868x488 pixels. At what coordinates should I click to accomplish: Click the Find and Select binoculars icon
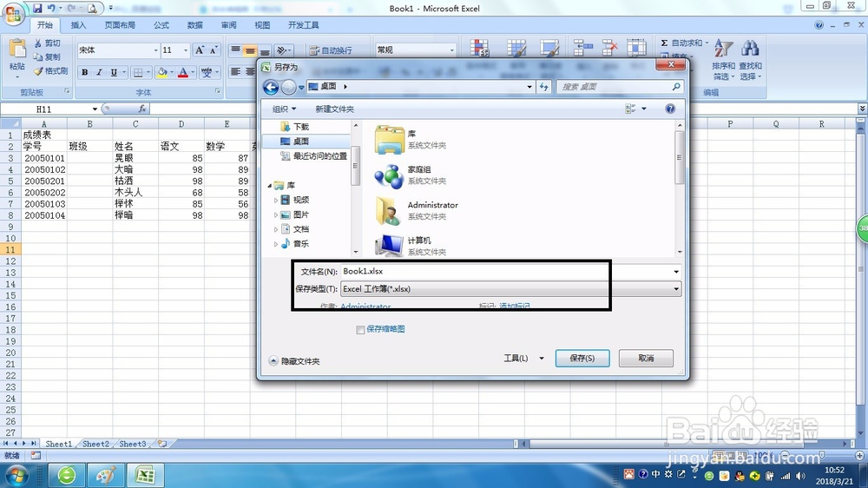[x=750, y=48]
